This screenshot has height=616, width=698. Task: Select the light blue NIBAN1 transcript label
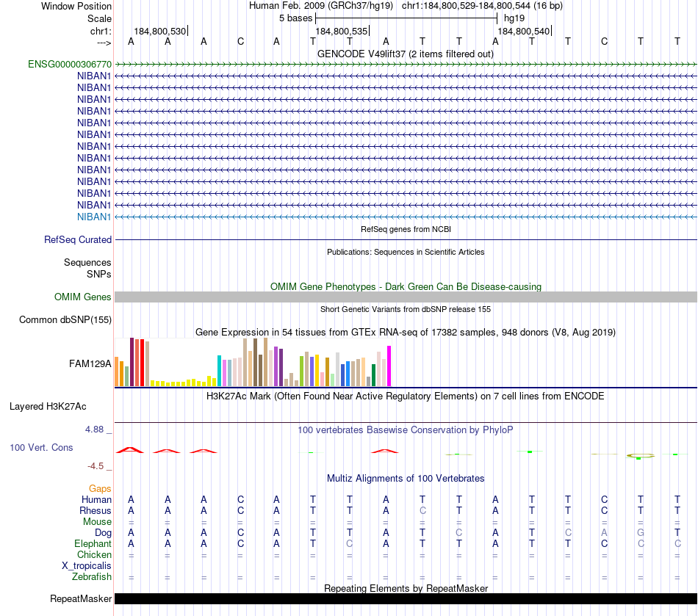(93, 217)
